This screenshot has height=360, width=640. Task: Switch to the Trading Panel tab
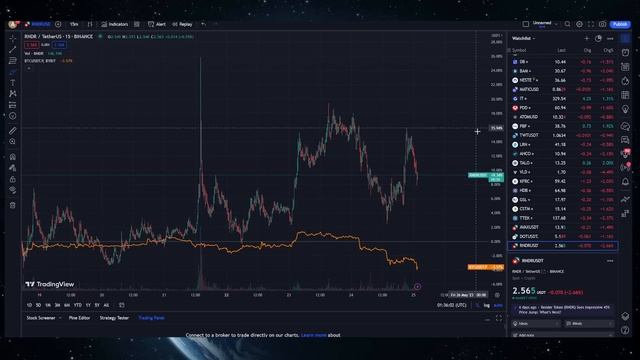click(x=151, y=318)
